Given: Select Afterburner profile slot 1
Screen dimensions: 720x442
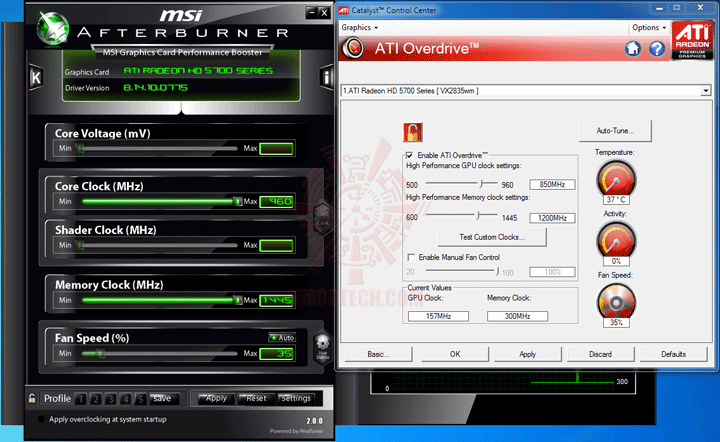Looking at the screenshot, I should (81, 398).
